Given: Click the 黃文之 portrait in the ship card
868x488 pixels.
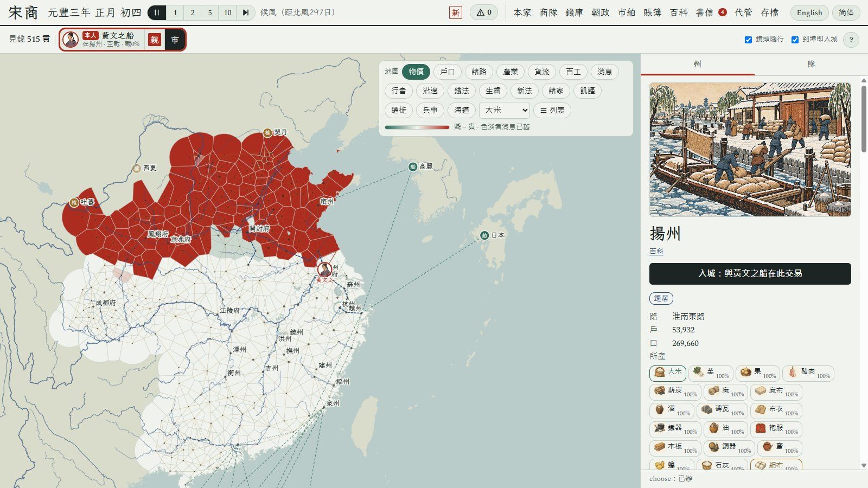Looking at the screenshot, I should point(71,40).
